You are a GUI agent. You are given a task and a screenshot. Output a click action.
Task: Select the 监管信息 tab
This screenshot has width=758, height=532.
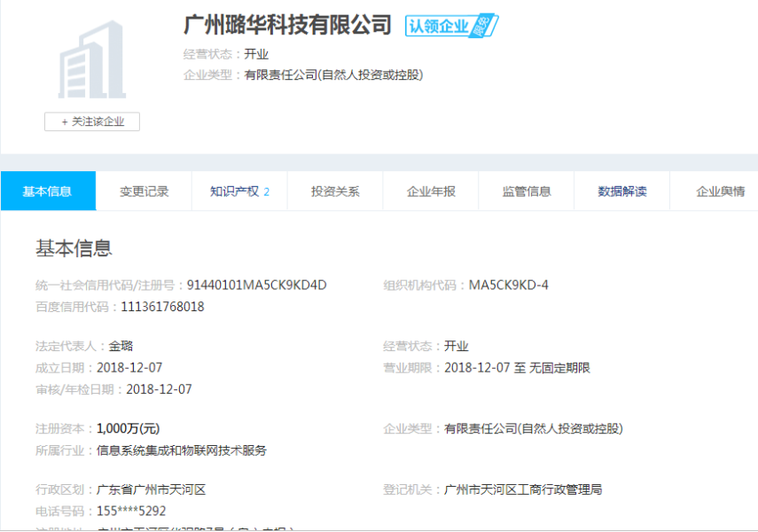pos(527,192)
